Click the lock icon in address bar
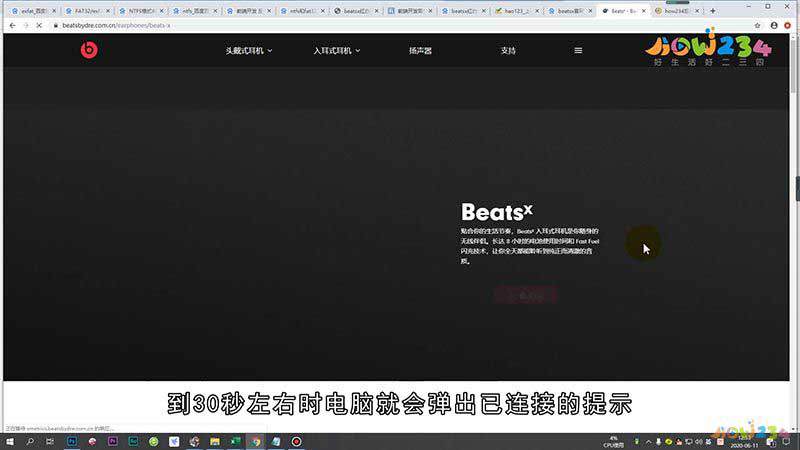The width and height of the screenshot is (800, 450). 56,25
